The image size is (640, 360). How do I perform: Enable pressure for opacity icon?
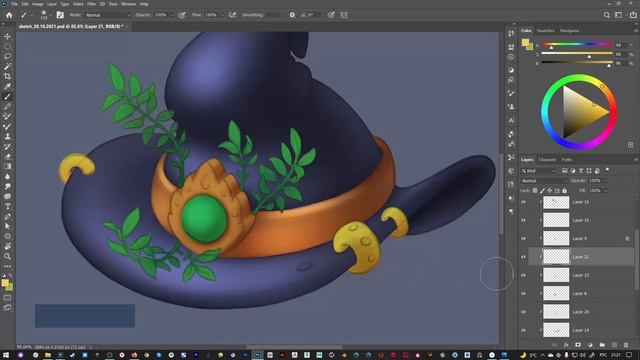tap(182, 15)
